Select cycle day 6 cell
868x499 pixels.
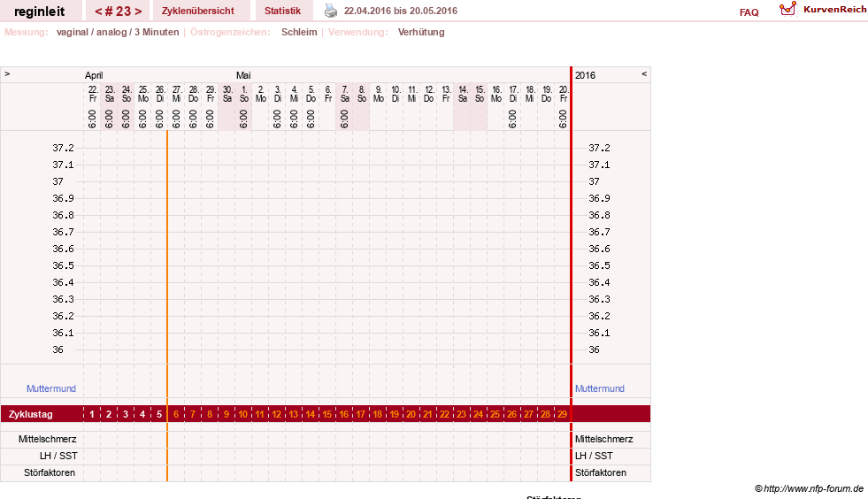pyautogui.click(x=176, y=414)
